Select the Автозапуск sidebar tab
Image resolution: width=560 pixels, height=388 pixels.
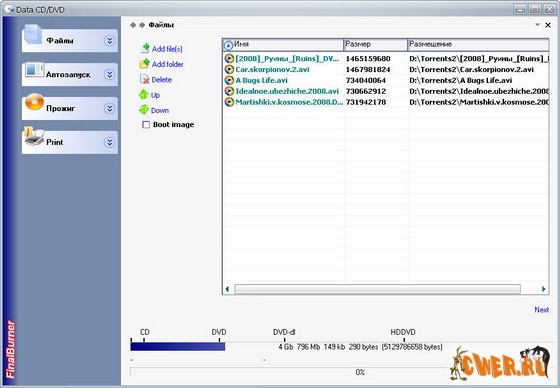coord(70,74)
